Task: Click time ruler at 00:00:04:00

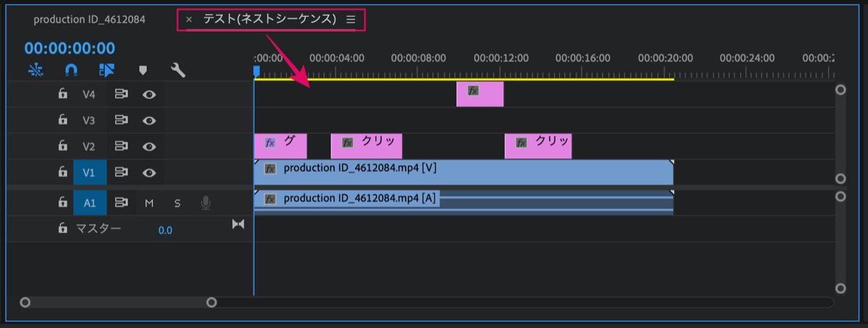Action: 336,59
